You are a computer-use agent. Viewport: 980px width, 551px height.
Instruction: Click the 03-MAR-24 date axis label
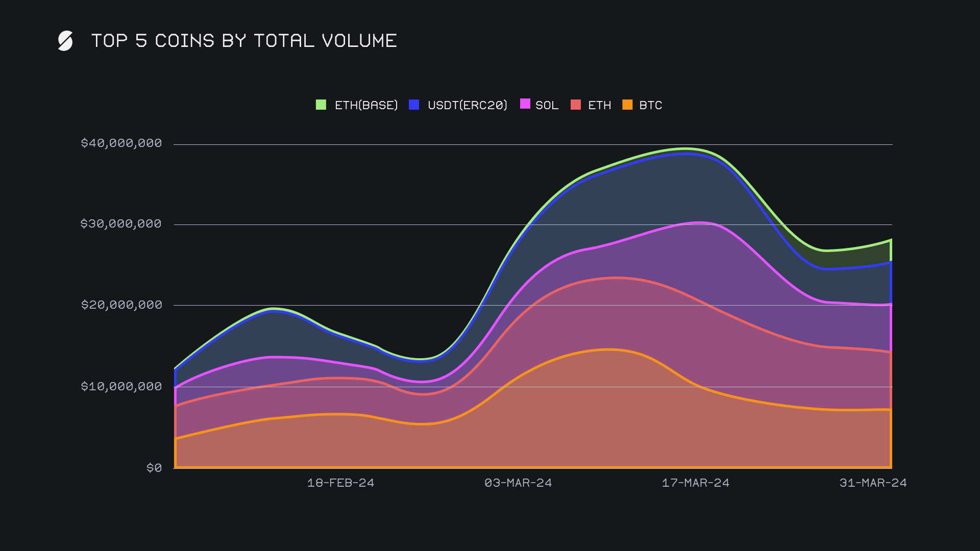pyautogui.click(x=518, y=483)
